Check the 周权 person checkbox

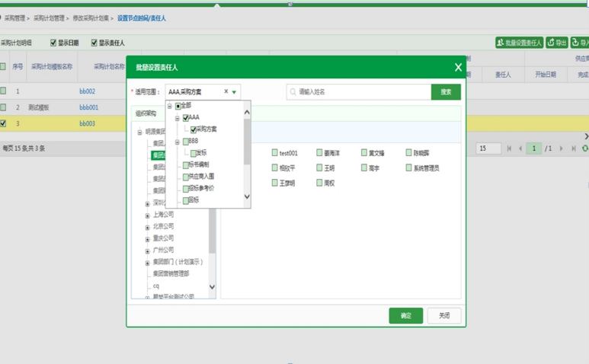tap(319, 182)
